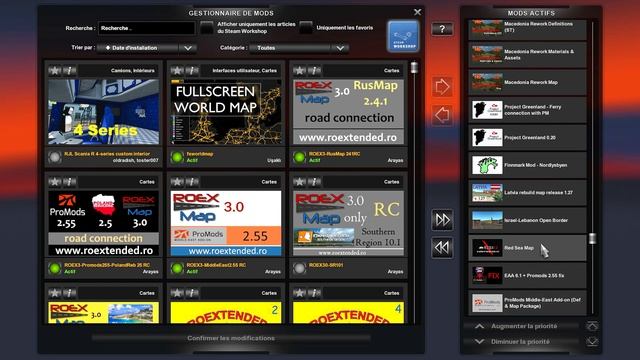This screenshot has height=360, width=640.
Task: Select Macedonia Rework Materials & Assets
Action: point(527,55)
